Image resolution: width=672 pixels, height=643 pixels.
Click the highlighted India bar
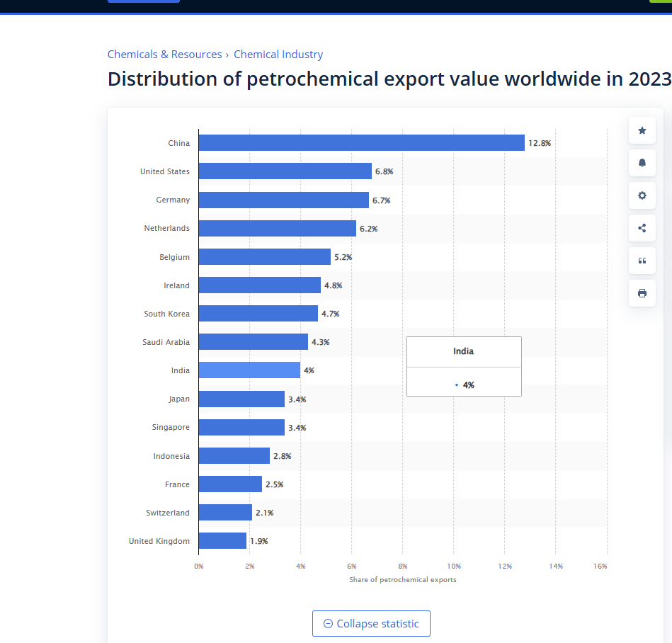click(x=249, y=370)
